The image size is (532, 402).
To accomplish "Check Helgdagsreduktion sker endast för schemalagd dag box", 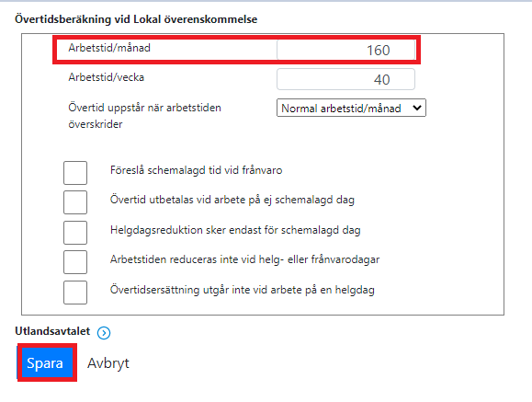I will (x=75, y=233).
